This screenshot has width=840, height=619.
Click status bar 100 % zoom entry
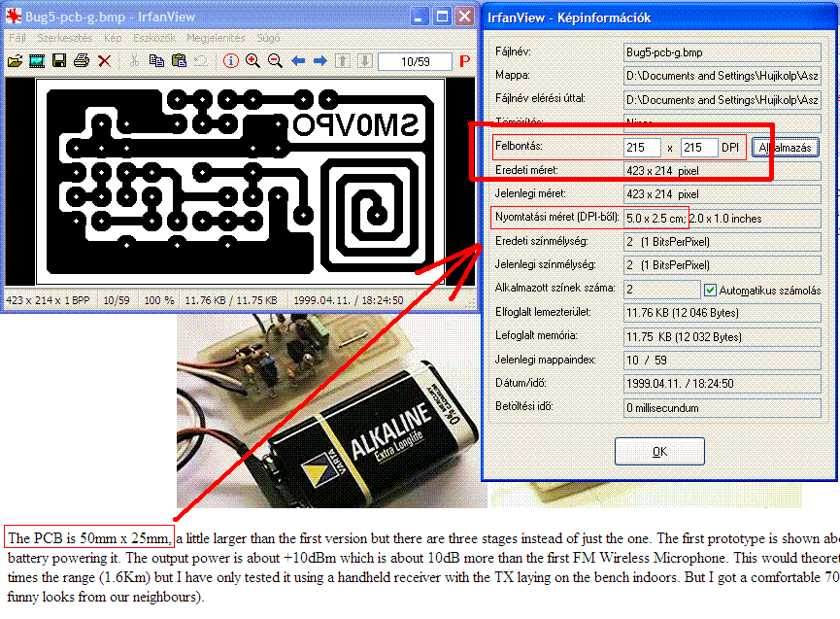pos(159,300)
